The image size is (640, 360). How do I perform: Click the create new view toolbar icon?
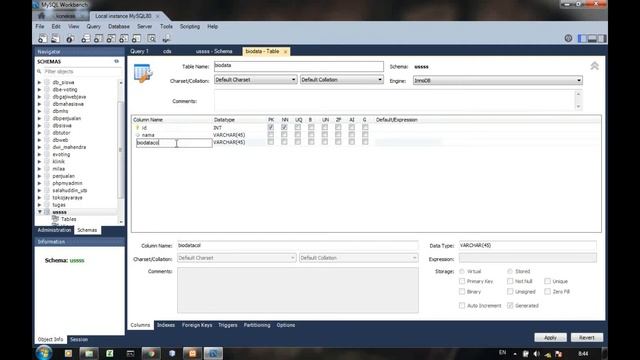111,39
